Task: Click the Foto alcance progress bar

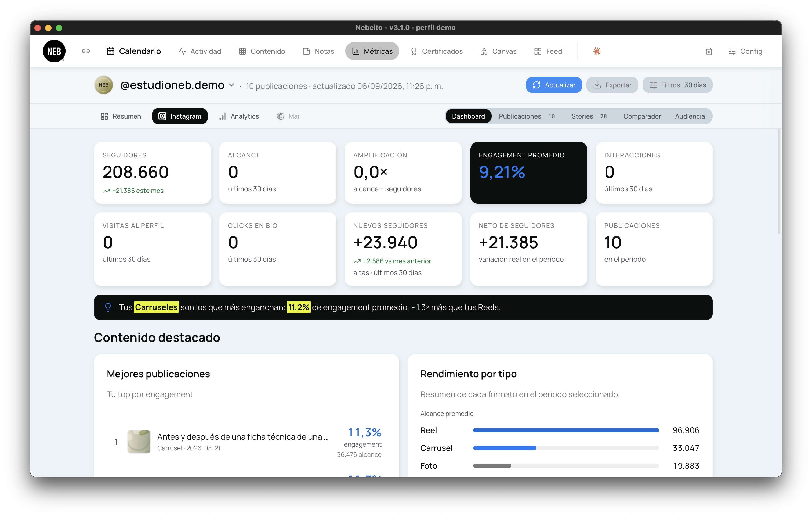Action: pos(566,466)
